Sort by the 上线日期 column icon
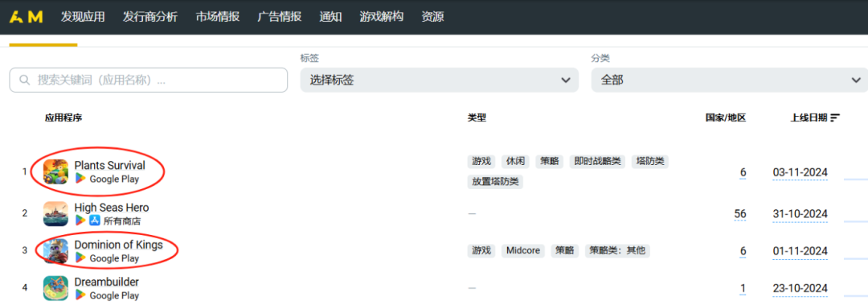The height and width of the screenshot is (305, 868). click(835, 117)
